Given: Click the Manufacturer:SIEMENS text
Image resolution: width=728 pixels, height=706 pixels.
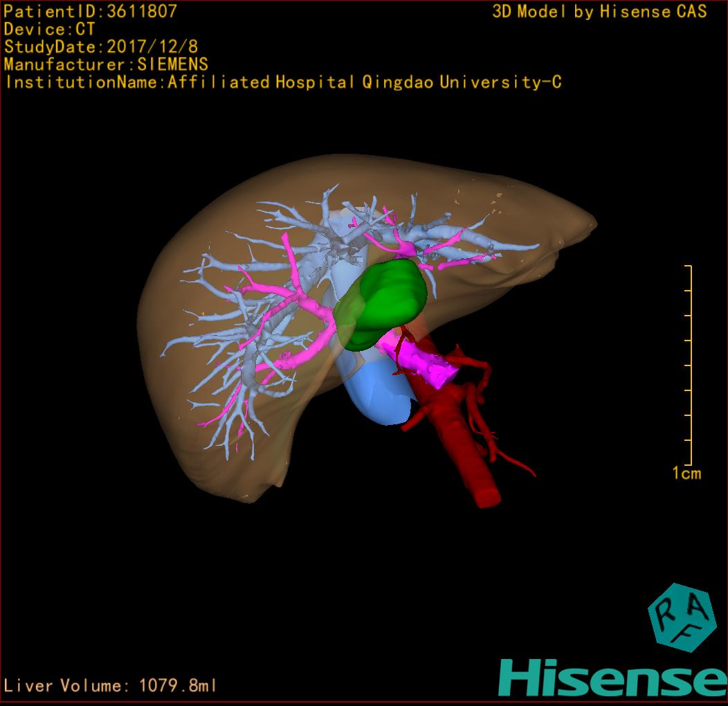Looking at the screenshot, I should [x=106, y=65].
